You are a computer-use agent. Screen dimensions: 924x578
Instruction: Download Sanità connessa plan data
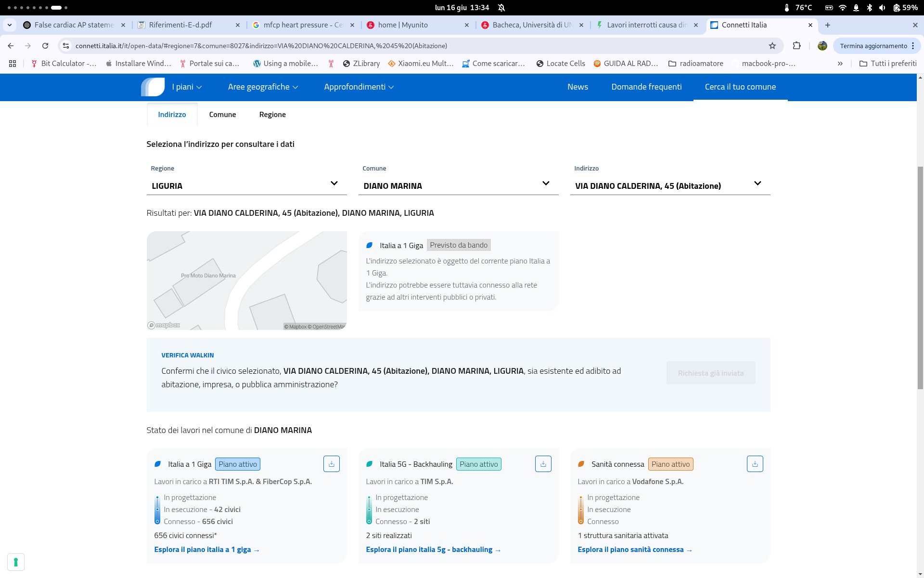point(755,464)
